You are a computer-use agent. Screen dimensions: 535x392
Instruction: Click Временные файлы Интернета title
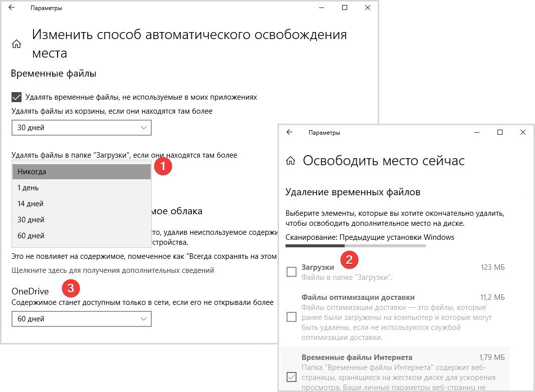(x=357, y=357)
